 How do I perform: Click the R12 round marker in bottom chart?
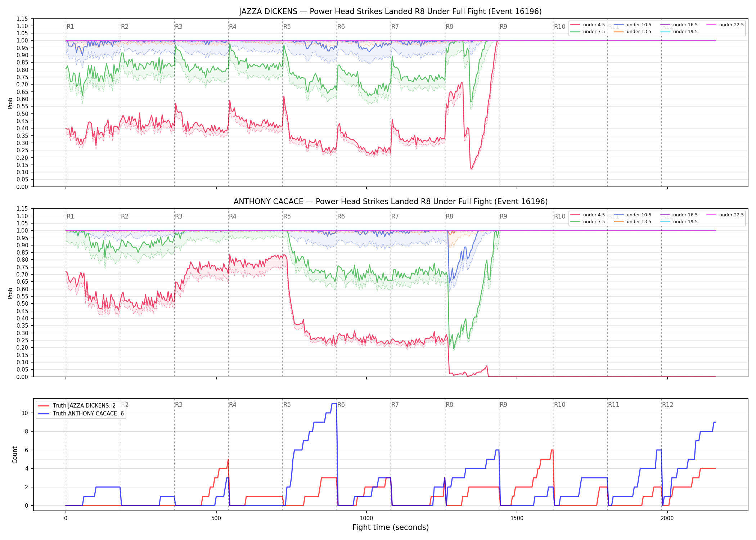(667, 405)
